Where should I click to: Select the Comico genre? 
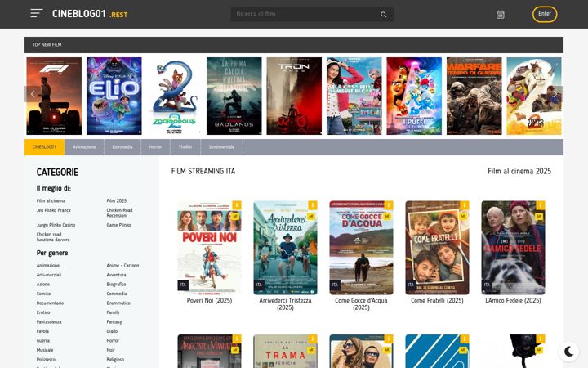point(43,294)
